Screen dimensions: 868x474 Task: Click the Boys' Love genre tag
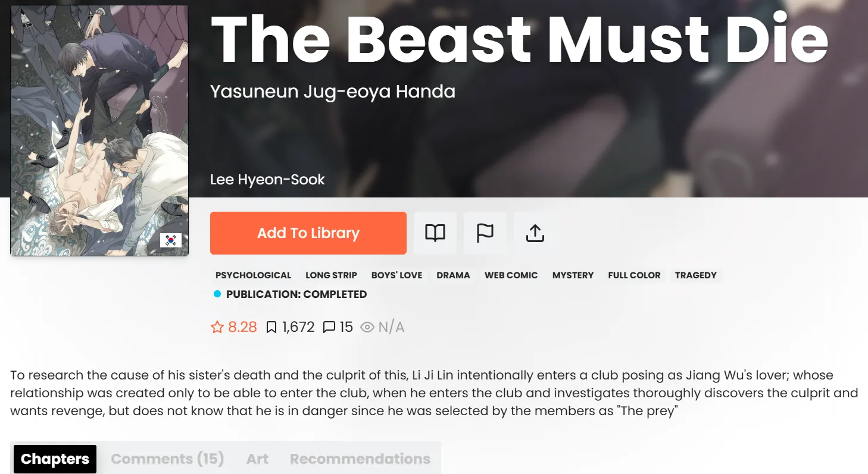tap(397, 275)
